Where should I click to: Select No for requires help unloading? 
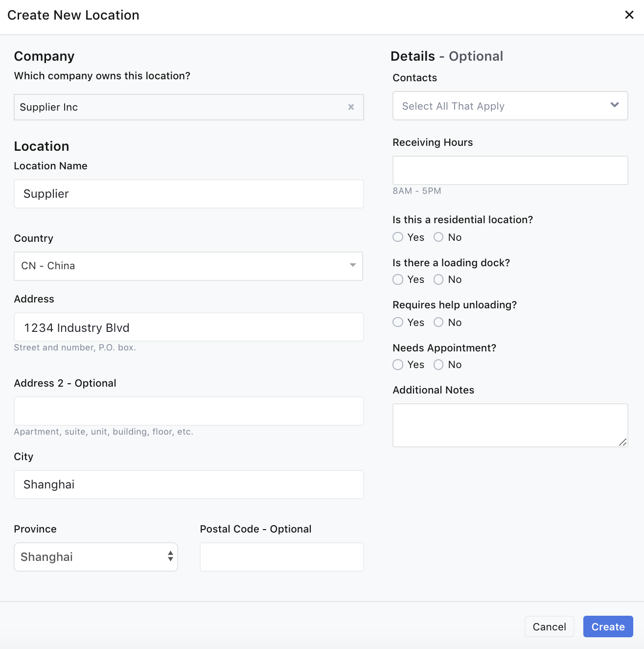coord(439,323)
